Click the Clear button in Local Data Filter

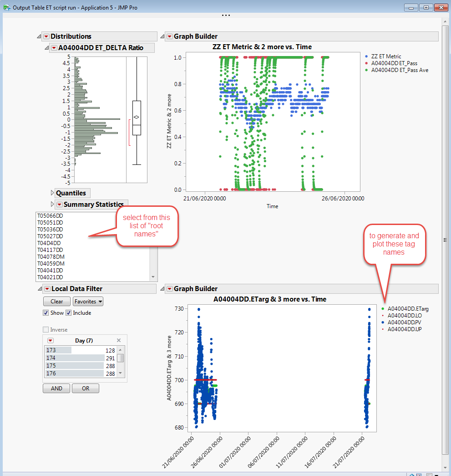(x=56, y=301)
